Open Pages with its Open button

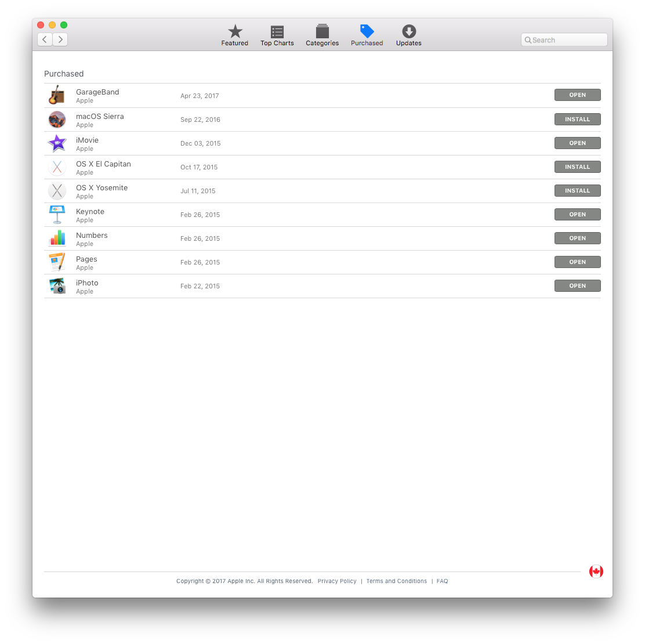577,262
